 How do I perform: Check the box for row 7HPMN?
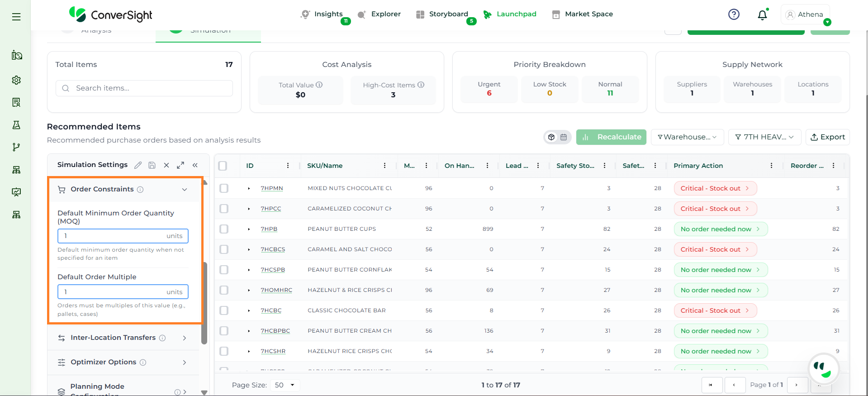pyautogui.click(x=224, y=188)
